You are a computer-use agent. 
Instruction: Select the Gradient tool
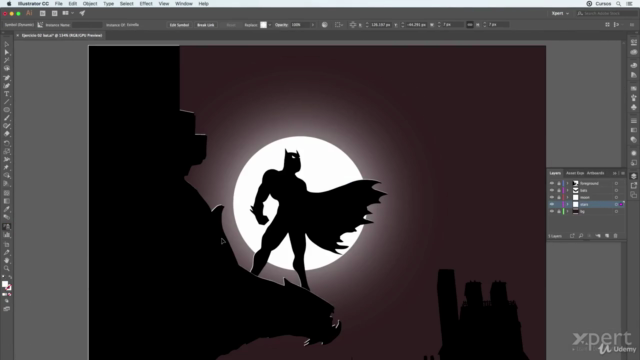pos(7,201)
